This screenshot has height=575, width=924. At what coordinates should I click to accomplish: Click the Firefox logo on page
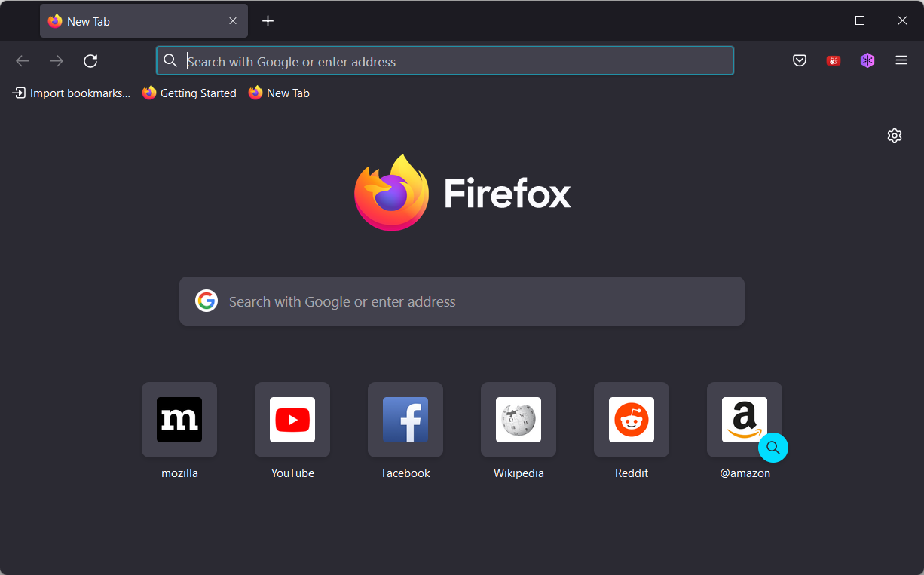(463, 193)
